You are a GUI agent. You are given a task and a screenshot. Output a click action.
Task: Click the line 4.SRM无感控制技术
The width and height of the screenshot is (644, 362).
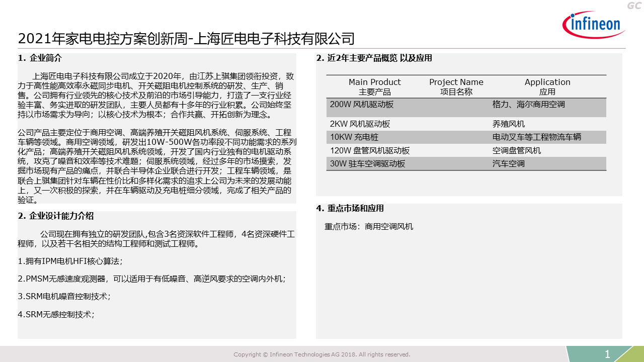click(x=56, y=314)
